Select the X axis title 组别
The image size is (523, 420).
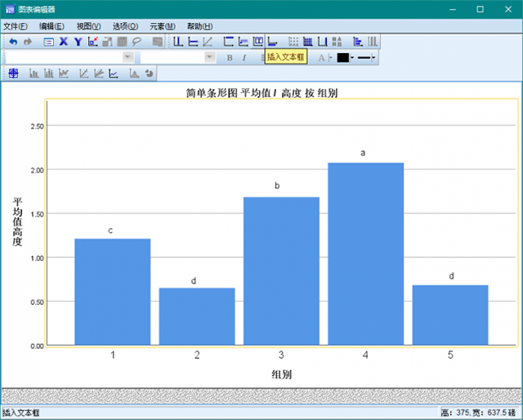coord(281,374)
